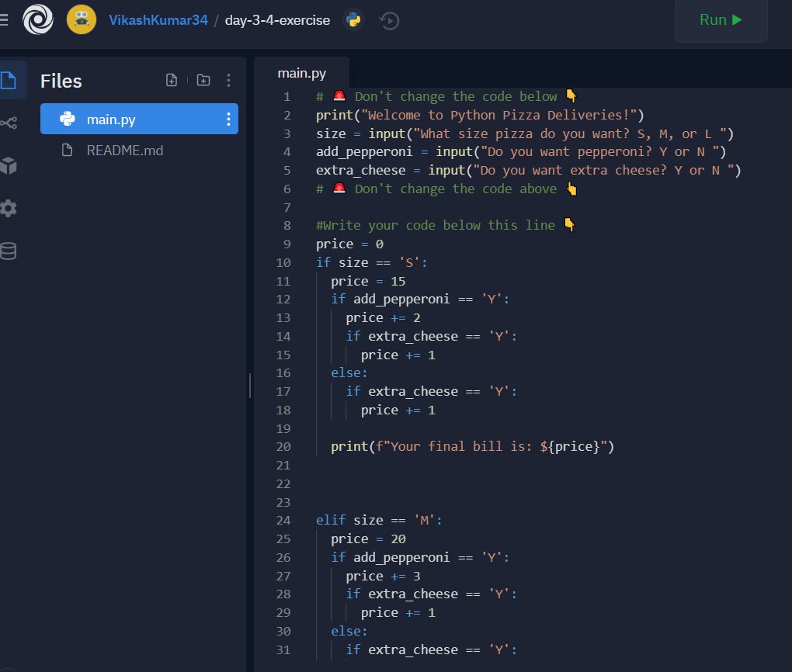Add a new folder
The image size is (792, 672).
[x=203, y=80]
